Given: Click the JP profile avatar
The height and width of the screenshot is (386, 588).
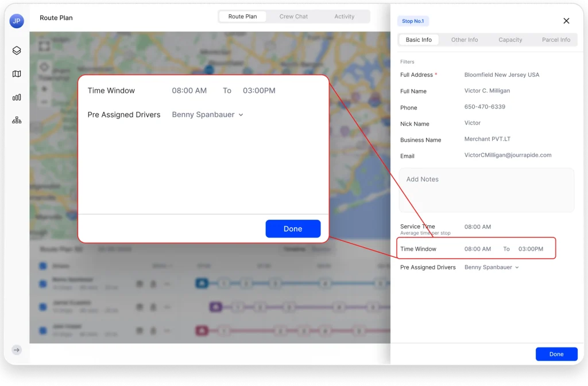Looking at the screenshot, I should 17,21.
